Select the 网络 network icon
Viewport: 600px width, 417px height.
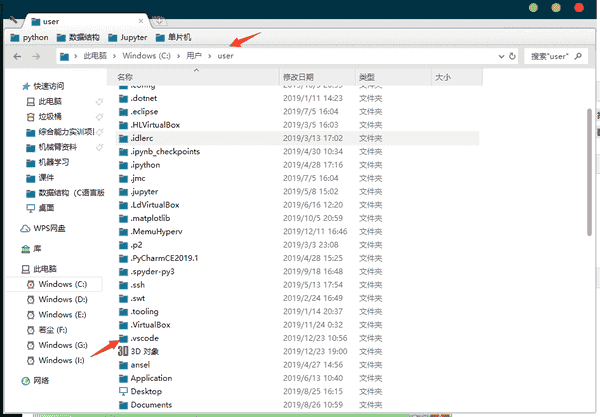(x=25, y=380)
